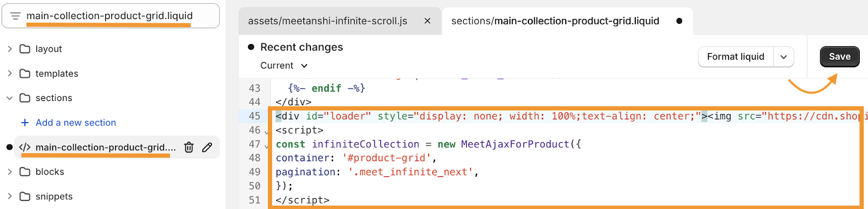Open the Current version dropdown
This screenshot has width=868, height=209.
284,66
